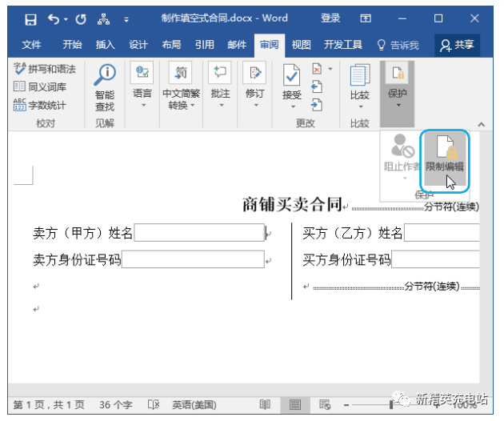Click the Save icon in quick access toolbar
Screen dimensions: 504x421
click(x=30, y=20)
